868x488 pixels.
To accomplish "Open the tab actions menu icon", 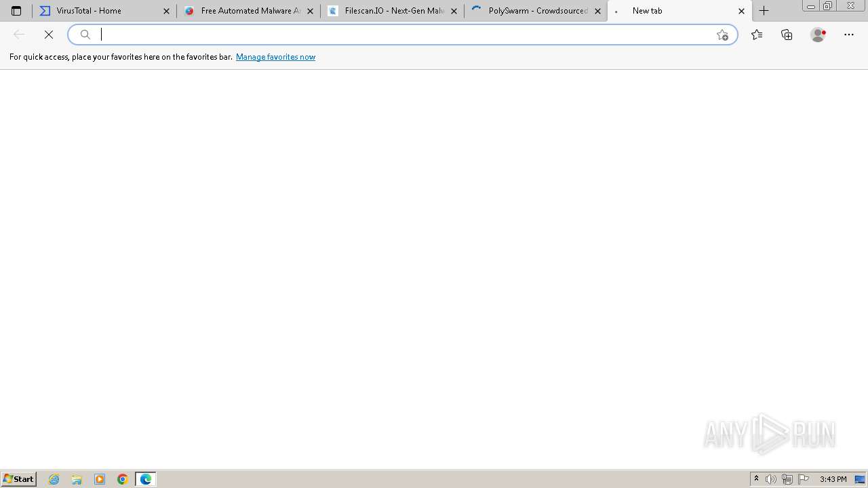I will click(x=16, y=11).
